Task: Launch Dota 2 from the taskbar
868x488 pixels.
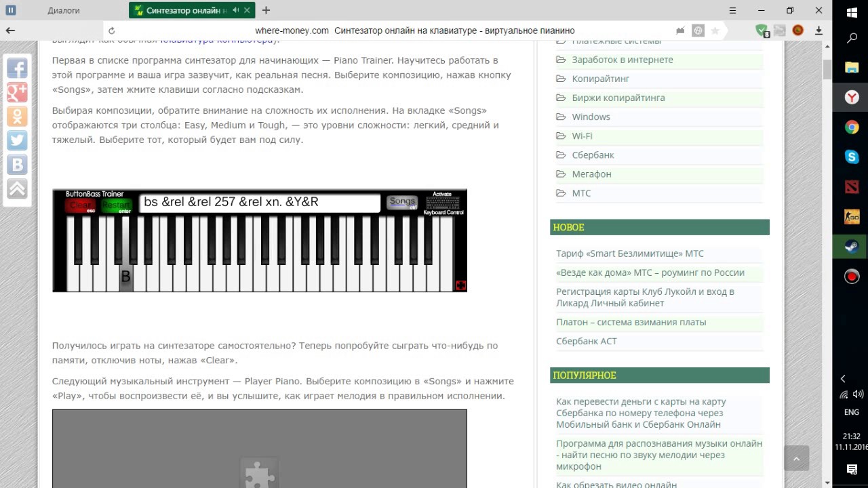Action: (852, 186)
